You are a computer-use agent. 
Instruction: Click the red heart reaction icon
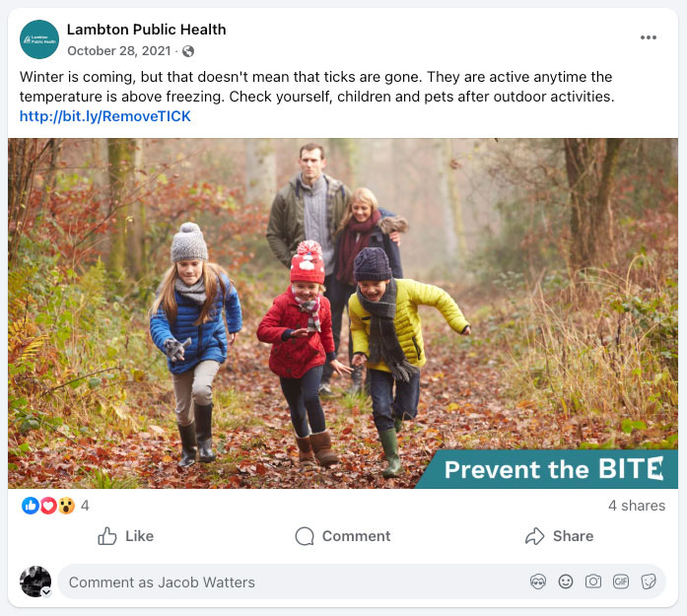tap(48, 506)
